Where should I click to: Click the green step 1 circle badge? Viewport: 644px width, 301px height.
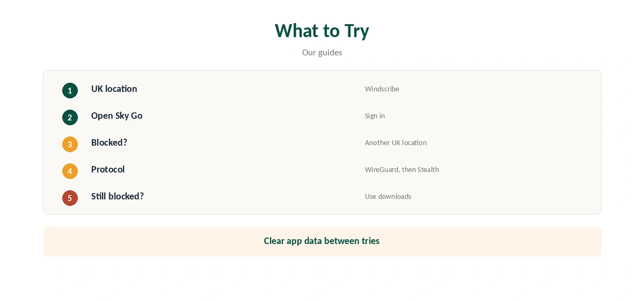(x=70, y=90)
